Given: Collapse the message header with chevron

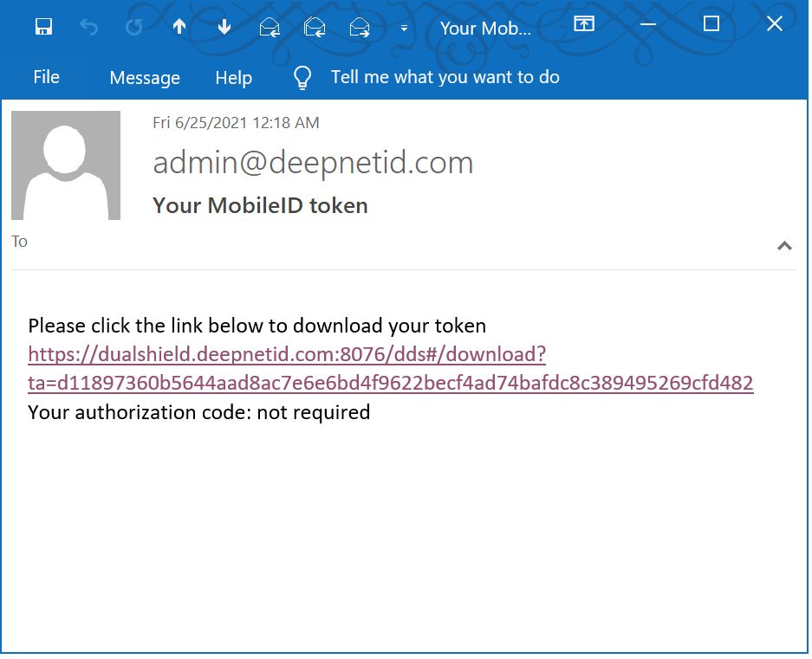Looking at the screenshot, I should click(784, 246).
